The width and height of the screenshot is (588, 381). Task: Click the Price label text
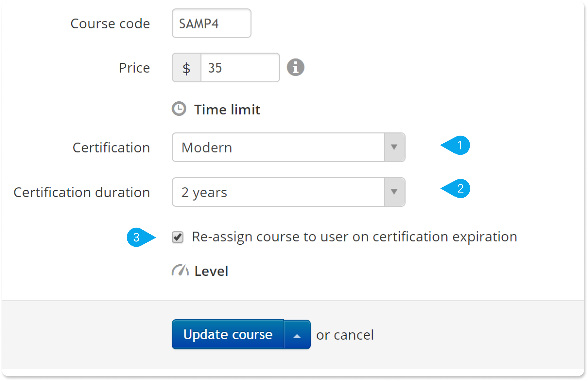[x=134, y=68]
